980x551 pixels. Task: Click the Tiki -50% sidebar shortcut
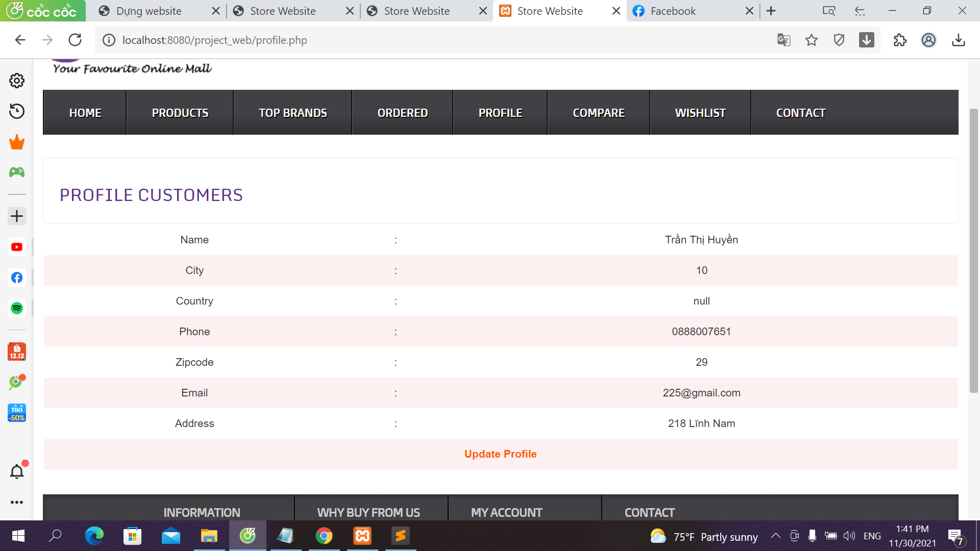pyautogui.click(x=17, y=413)
